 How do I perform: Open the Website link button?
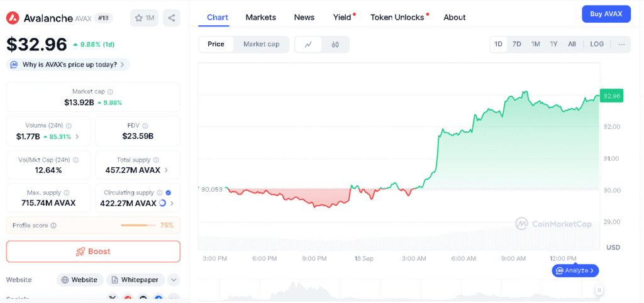point(79,280)
